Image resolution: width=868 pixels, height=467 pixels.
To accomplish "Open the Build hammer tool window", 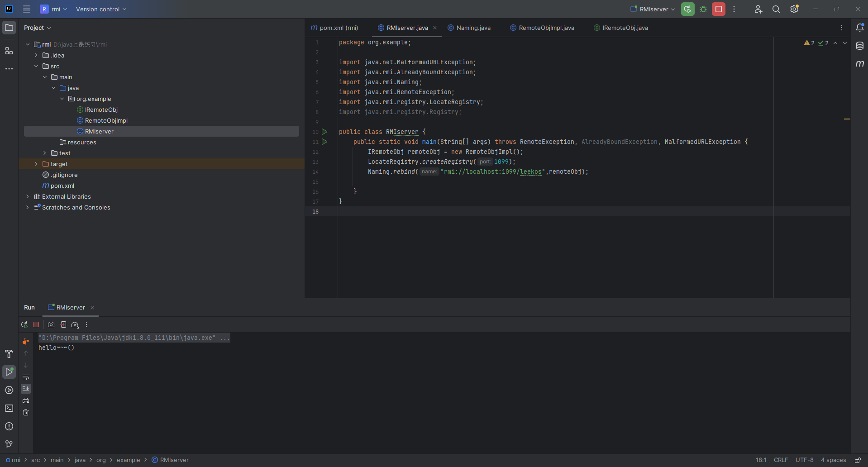I will point(9,354).
